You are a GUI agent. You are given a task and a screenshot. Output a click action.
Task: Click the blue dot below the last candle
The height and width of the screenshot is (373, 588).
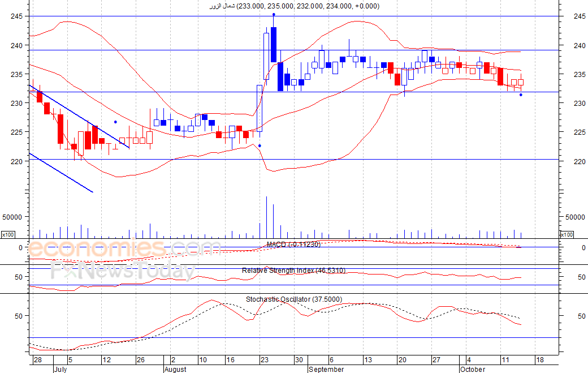(x=521, y=95)
